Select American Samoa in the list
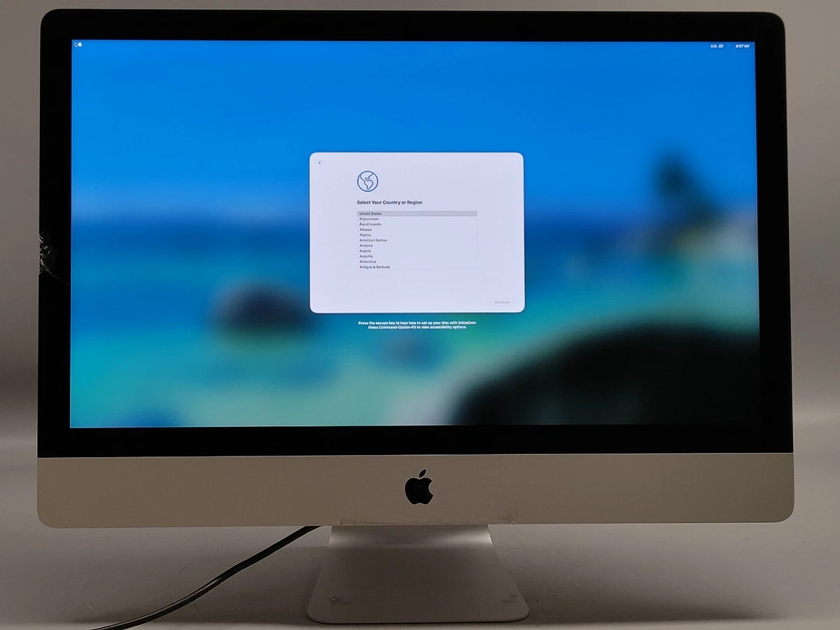 [x=417, y=240]
